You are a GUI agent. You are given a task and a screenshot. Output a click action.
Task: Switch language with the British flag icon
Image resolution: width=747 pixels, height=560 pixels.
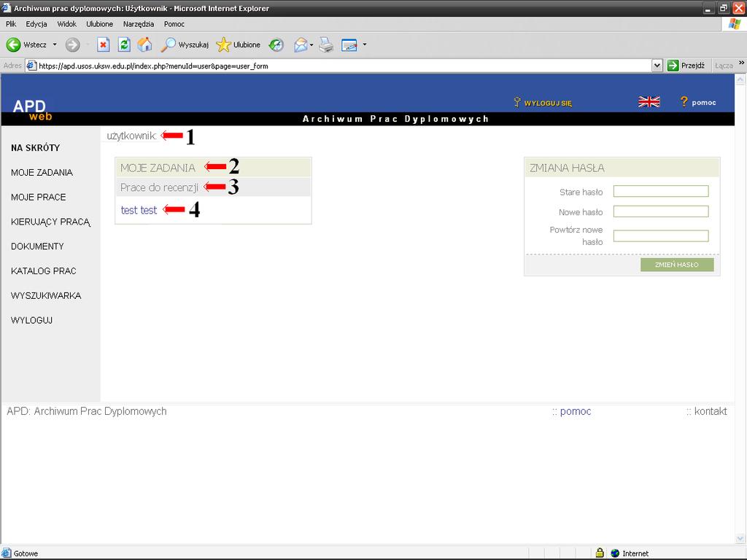click(x=649, y=102)
